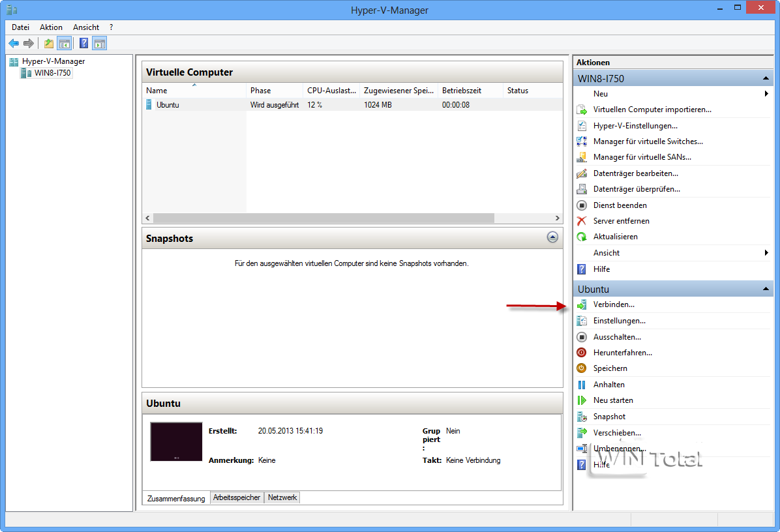
Task: Click the green Neu starten icon
Action: click(x=582, y=400)
